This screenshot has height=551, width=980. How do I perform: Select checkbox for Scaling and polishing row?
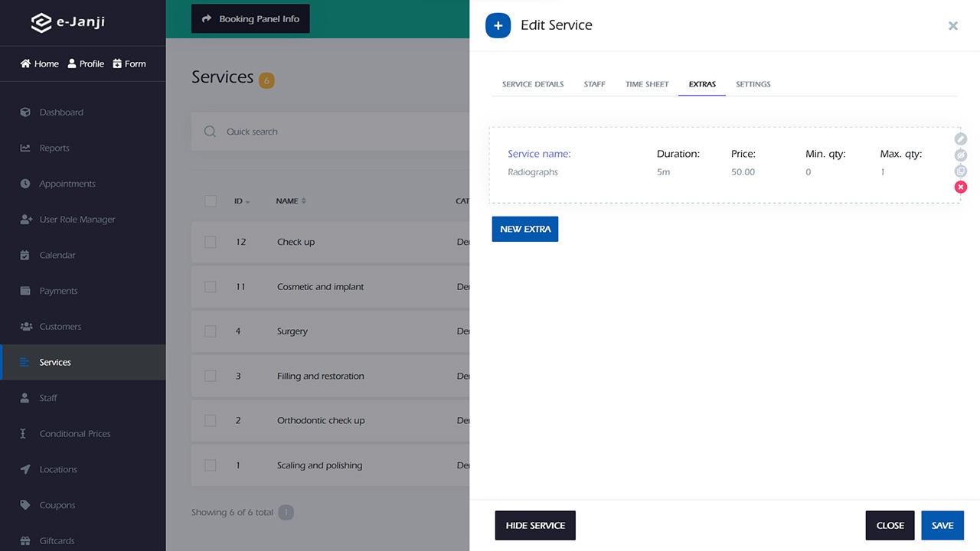[211, 465]
